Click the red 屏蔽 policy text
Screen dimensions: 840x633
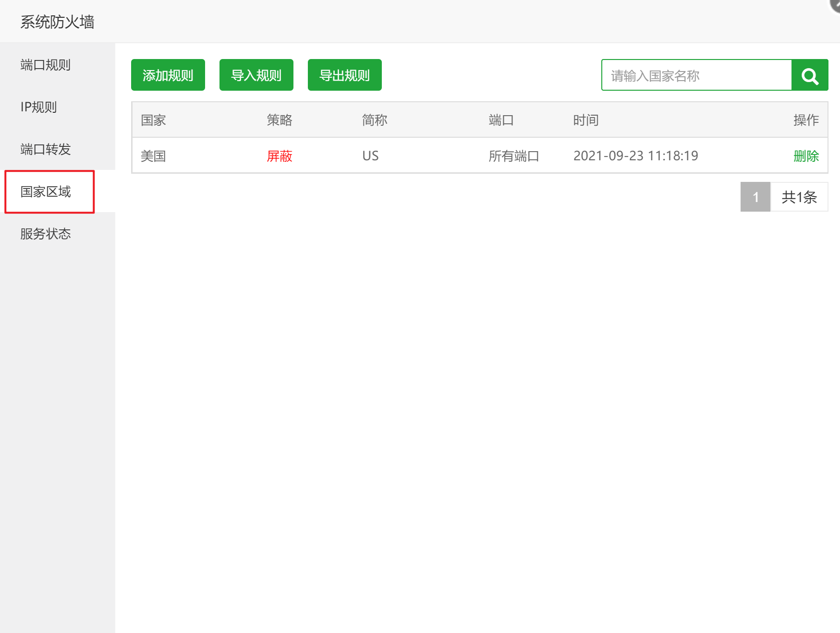(280, 156)
